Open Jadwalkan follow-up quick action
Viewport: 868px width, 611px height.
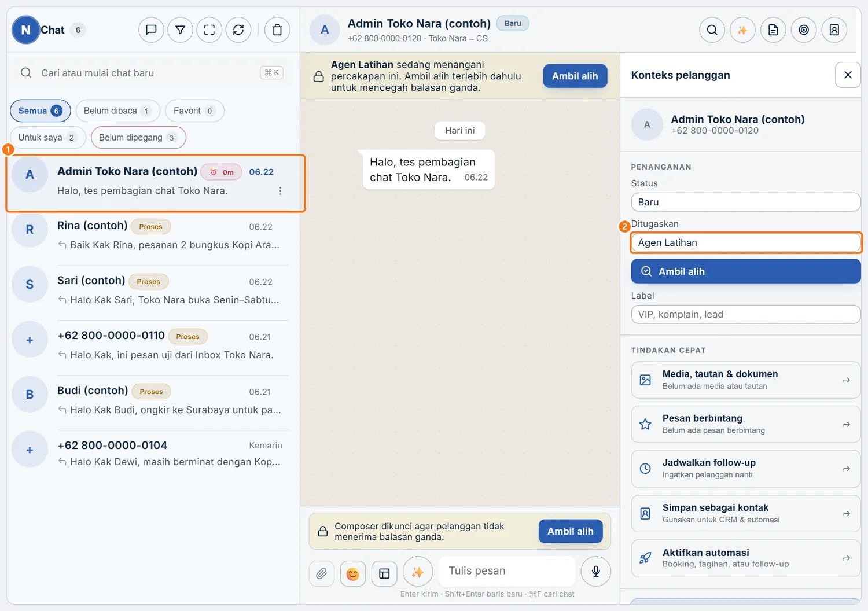[x=745, y=469]
